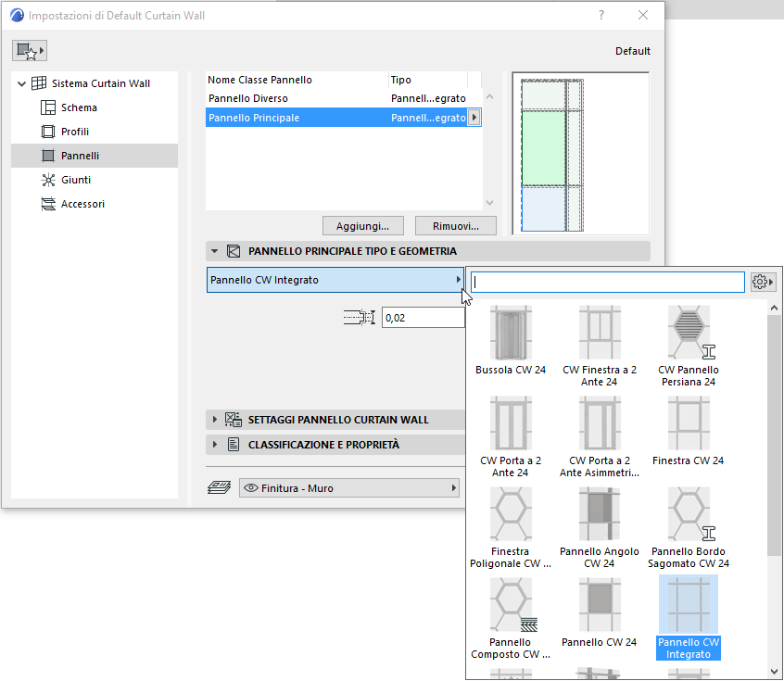Open the Accessori settings page
This screenshot has height=681, width=784.
82,204
